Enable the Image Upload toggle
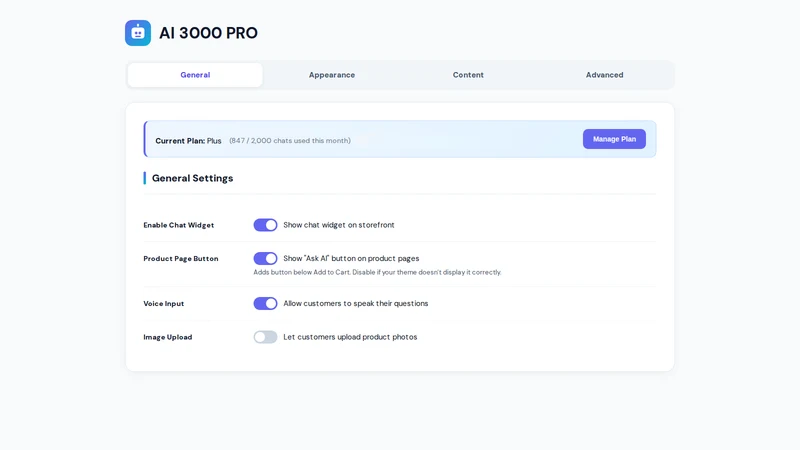 [265, 337]
